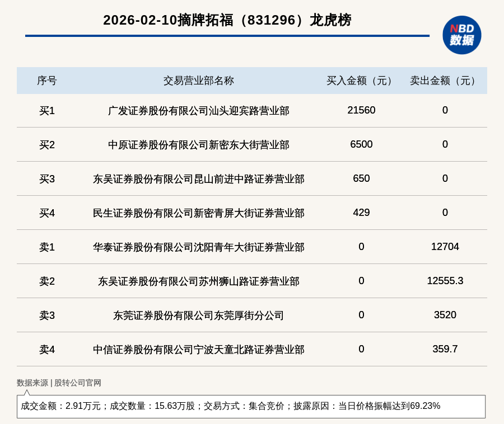Select the 序号 column header
This screenshot has height=424, width=504.
(47, 81)
